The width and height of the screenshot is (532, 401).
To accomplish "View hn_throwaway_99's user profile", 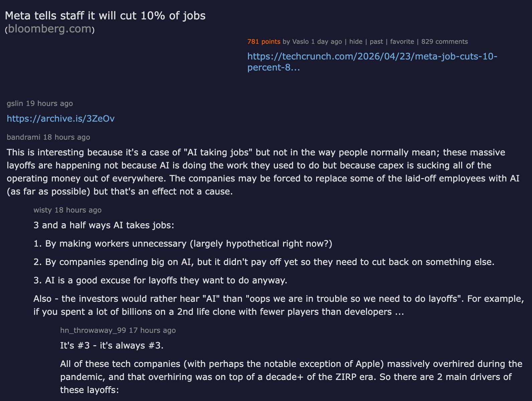I will pyautogui.click(x=93, y=330).
